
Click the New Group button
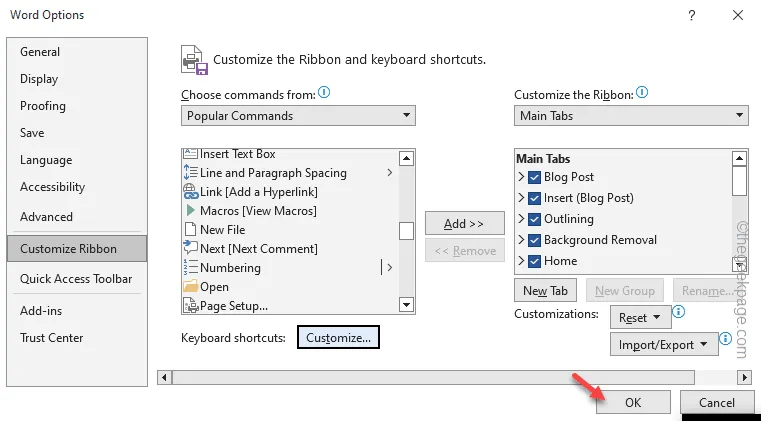pyautogui.click(x=625, y=291)
